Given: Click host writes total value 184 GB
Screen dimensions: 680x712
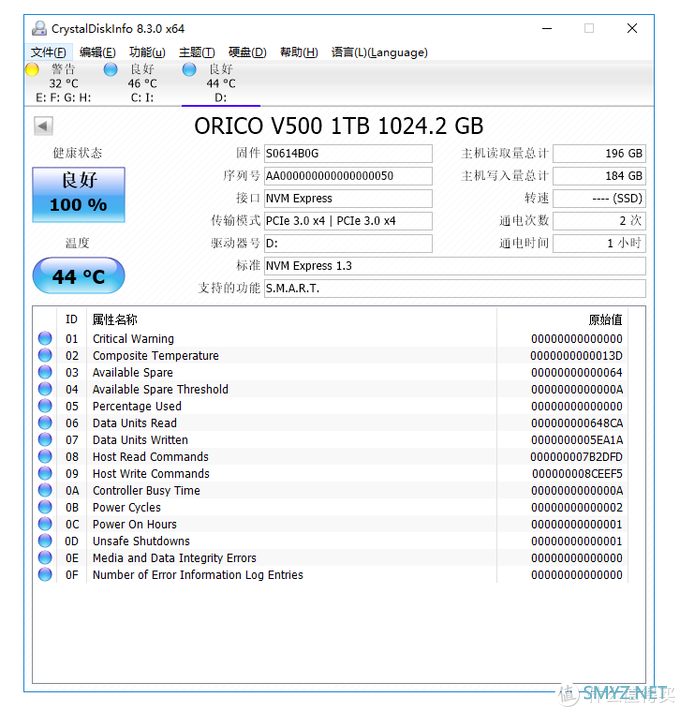Looking at the screenshot, I should pyautogui.click(x=599, y=176).
